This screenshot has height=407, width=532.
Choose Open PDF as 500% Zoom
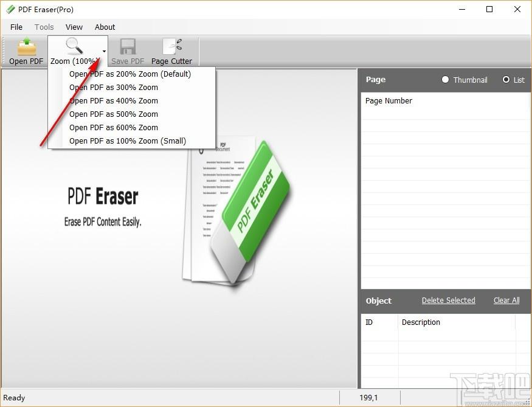click(114, 114)
